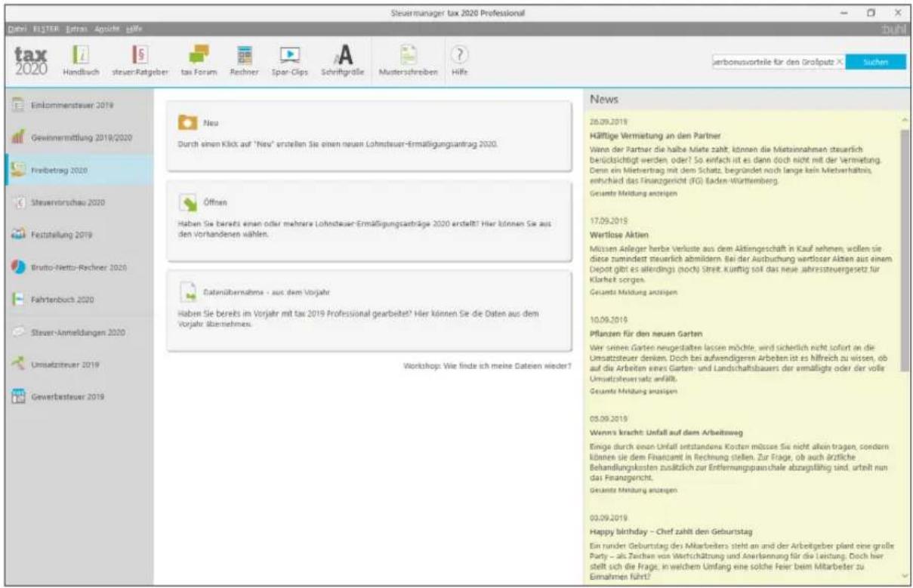
Task: Launch the Rechner calculator icon
Action: [x=245, y=60]
